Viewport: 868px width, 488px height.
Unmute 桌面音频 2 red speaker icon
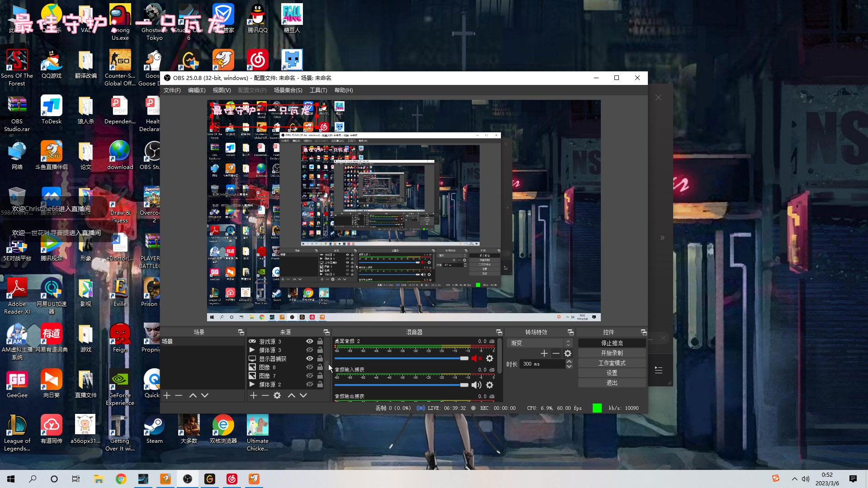[476, 358]
